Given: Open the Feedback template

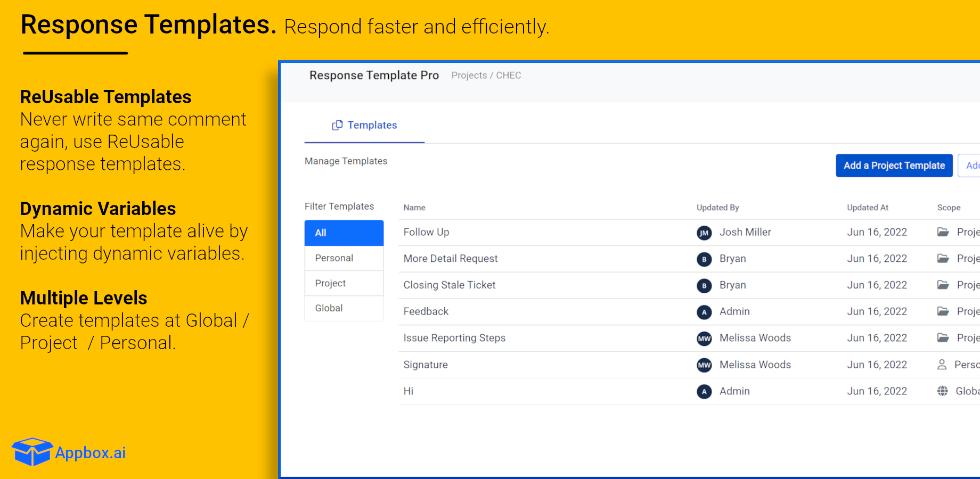Looking at the screenshot, I should tap(426, 311).
